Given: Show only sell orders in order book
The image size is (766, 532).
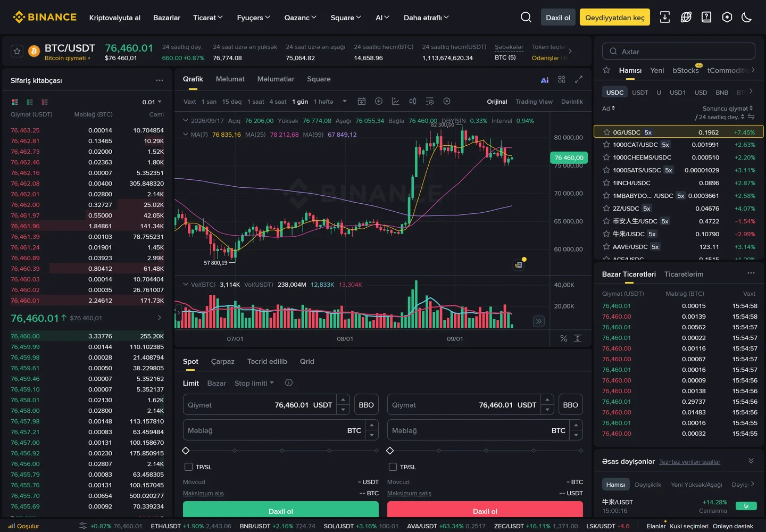Looking at the screenshot, I should pos(45,102).
